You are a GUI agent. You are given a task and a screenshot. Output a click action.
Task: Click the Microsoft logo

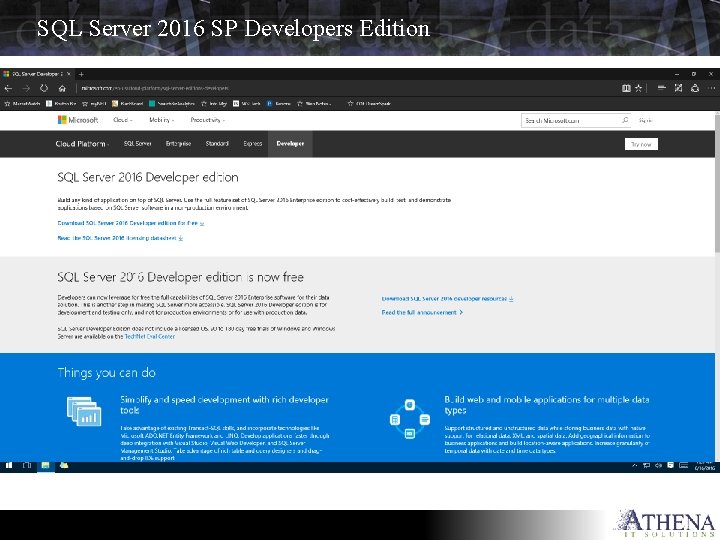(x=78, y=120)
